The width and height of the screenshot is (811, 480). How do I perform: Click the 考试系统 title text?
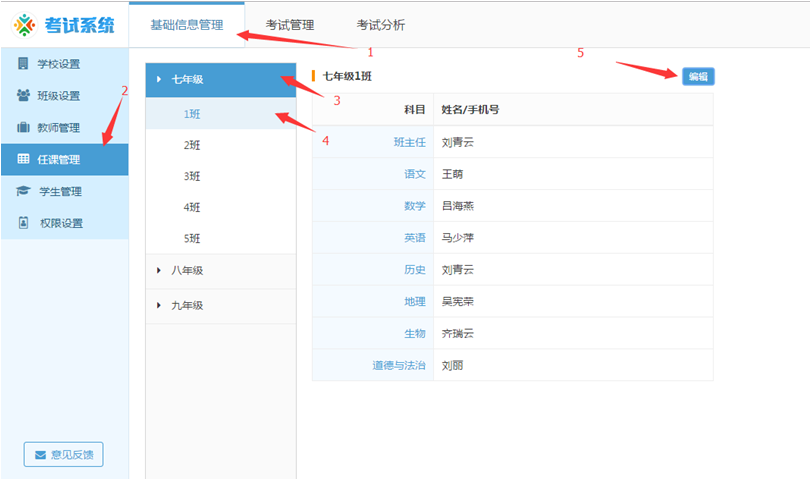click(79, 25)
